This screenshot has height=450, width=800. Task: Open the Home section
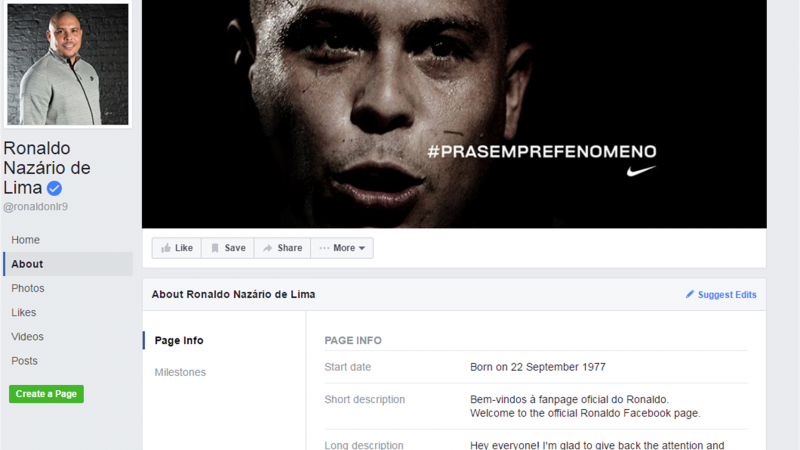point(26,240)
